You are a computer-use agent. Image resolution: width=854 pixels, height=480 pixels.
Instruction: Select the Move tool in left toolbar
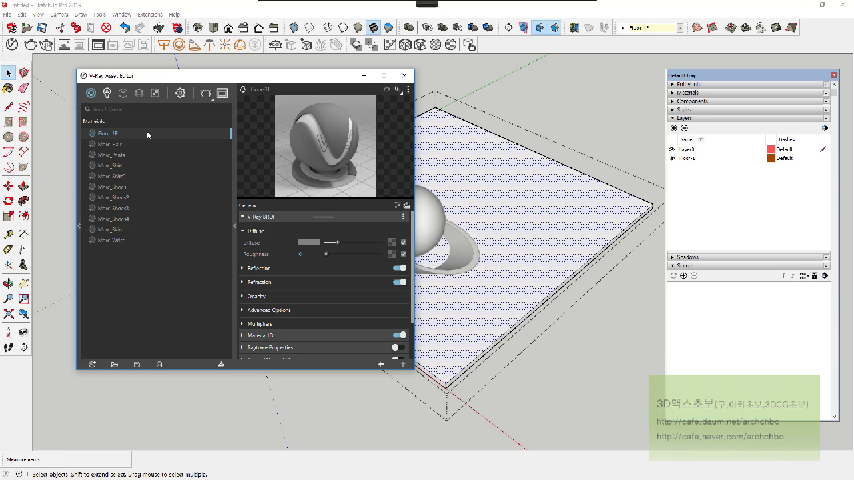tap(8, 186)
